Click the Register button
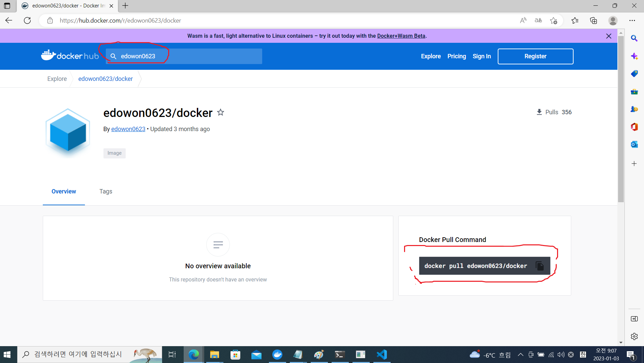The image size is (644, 363). (535, 56)
